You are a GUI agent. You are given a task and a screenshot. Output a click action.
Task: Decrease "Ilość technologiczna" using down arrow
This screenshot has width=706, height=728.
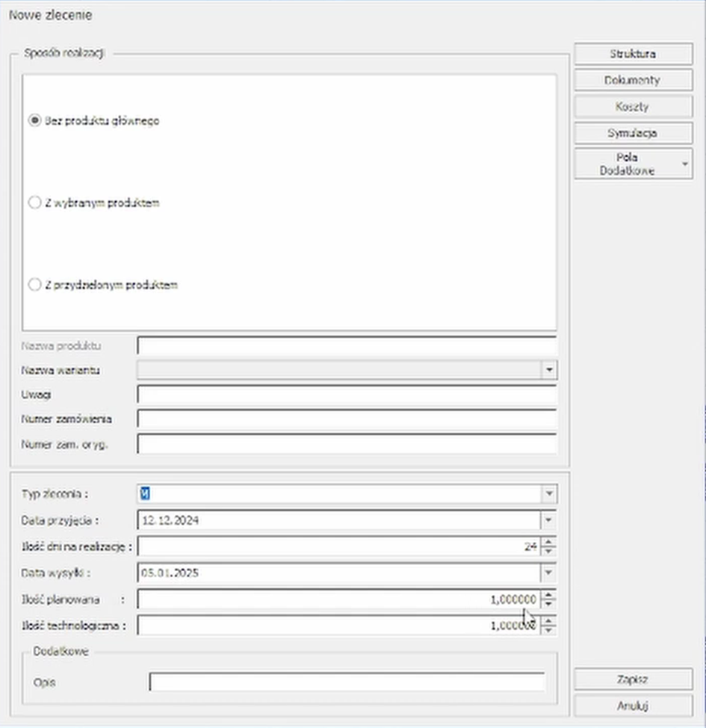(549, 630)
